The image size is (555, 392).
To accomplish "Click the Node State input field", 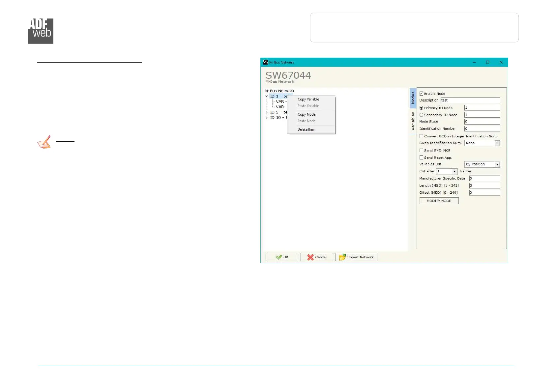I will [482, 122].
